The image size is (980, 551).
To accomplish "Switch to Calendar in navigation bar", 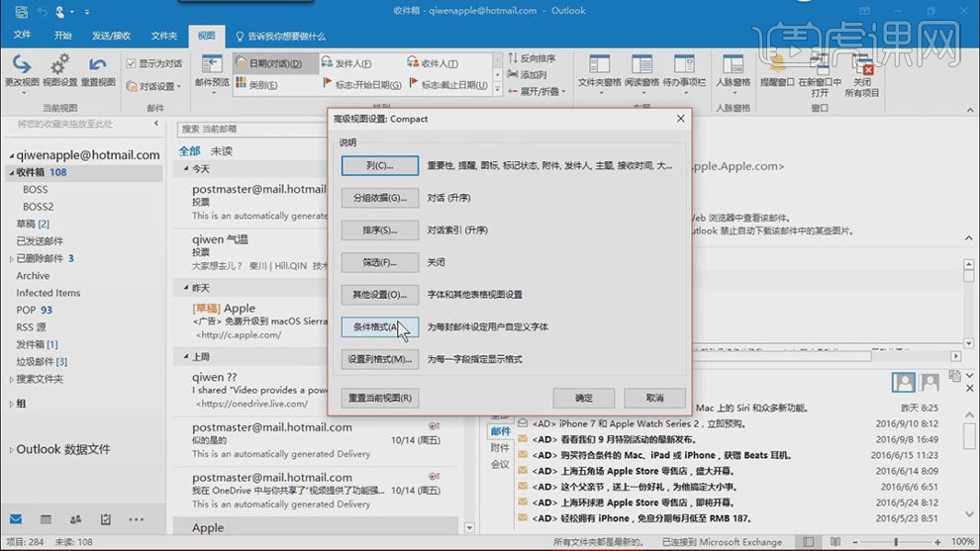I will 46,519.
